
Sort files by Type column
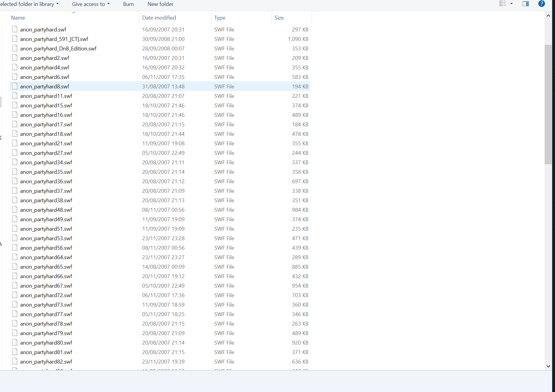tap(220, 18)
